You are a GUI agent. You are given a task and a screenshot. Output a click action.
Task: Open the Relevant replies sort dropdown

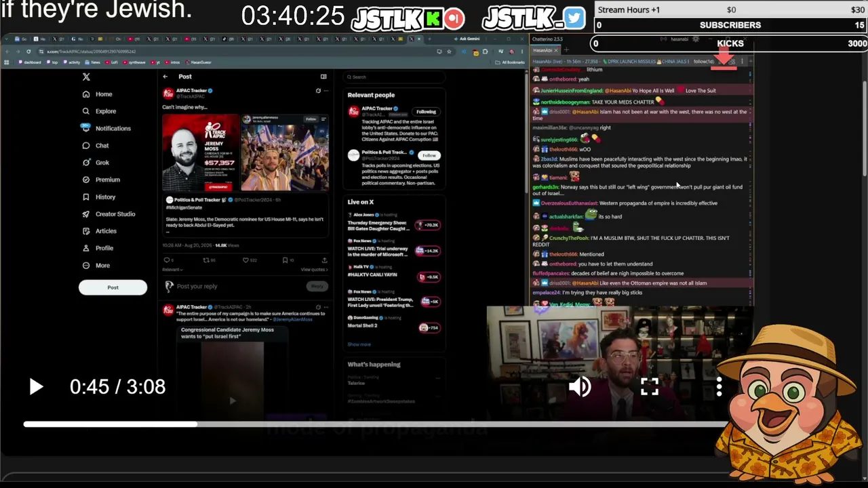click(173, 270)
